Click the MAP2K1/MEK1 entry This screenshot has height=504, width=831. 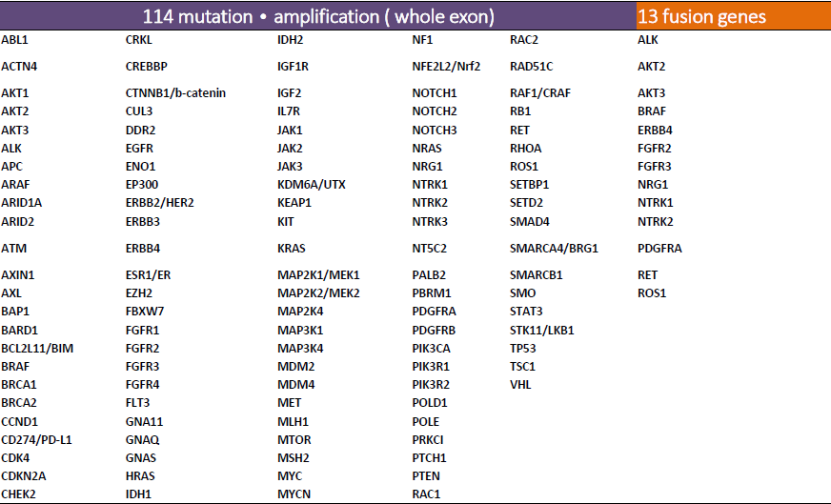tap(318, 275)
